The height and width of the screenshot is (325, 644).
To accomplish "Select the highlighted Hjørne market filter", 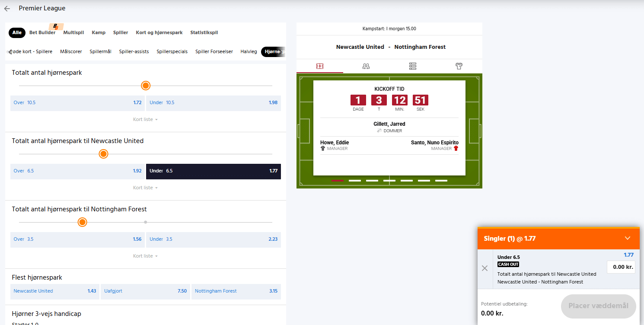I will point(273,52).
